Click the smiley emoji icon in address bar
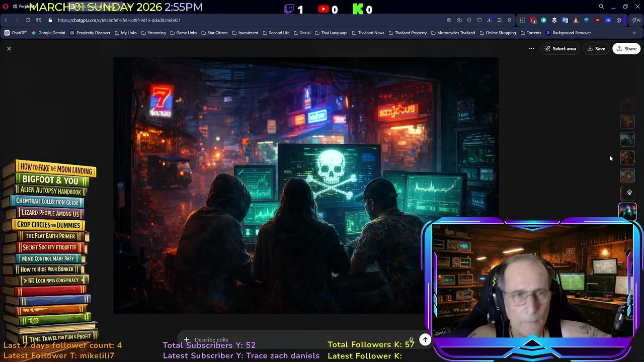 tap(449, 20)
